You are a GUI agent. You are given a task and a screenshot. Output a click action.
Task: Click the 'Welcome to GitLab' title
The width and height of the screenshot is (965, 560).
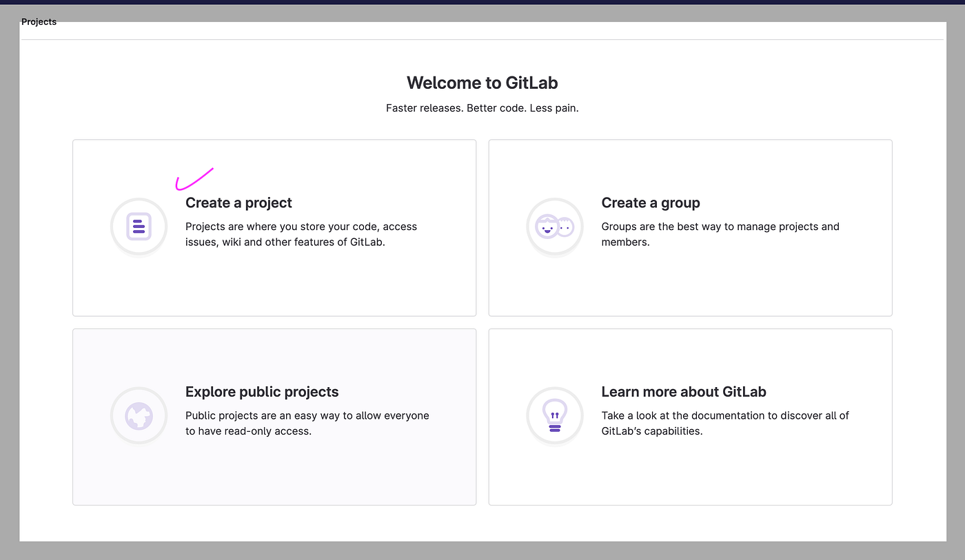pos(482,83)
